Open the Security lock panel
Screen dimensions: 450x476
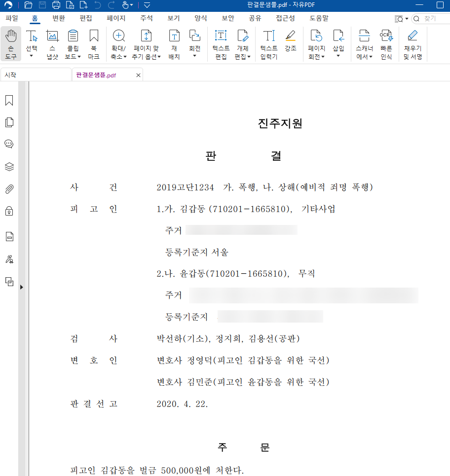tap(9, 211)
